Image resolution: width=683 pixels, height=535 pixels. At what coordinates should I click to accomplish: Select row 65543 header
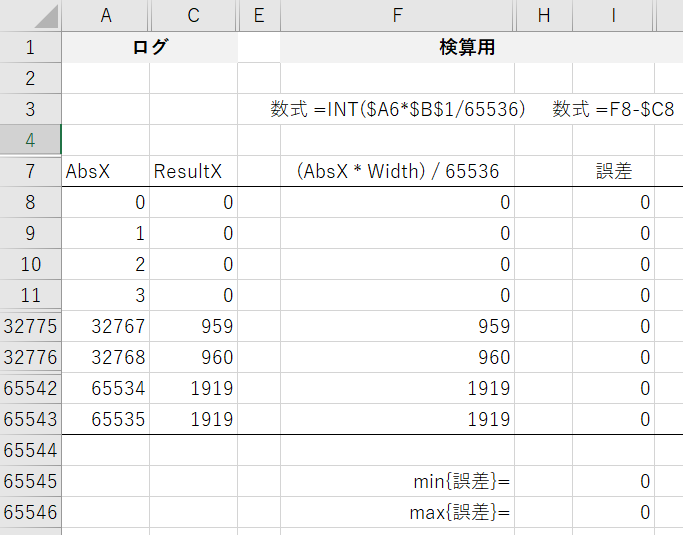pyautogui.click(x=30, y=419)
